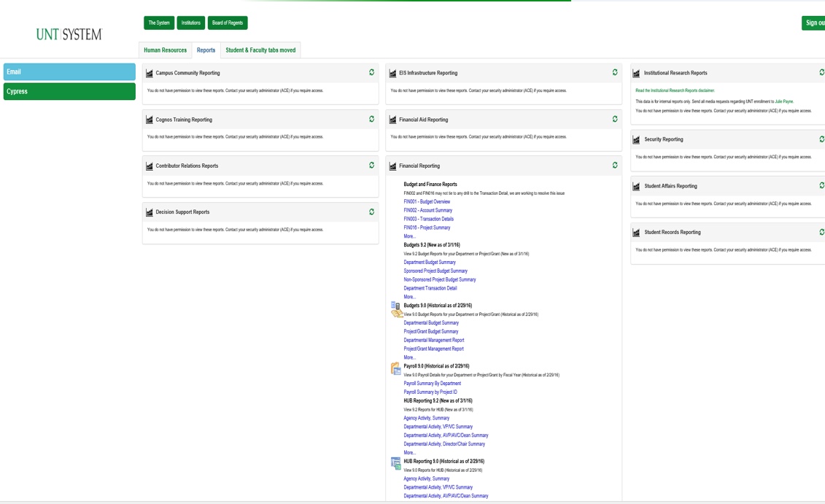Refresh the Campus Community Reporting panel

[x=371, y=72]
